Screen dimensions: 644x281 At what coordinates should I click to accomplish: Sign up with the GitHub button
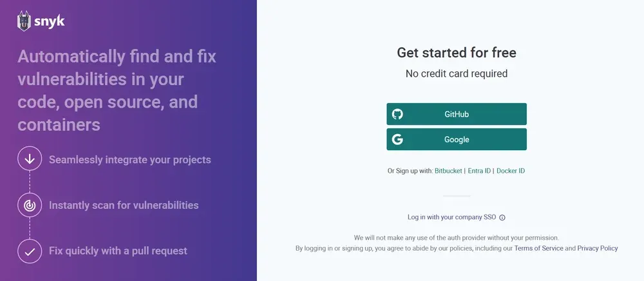click(457, 114)
